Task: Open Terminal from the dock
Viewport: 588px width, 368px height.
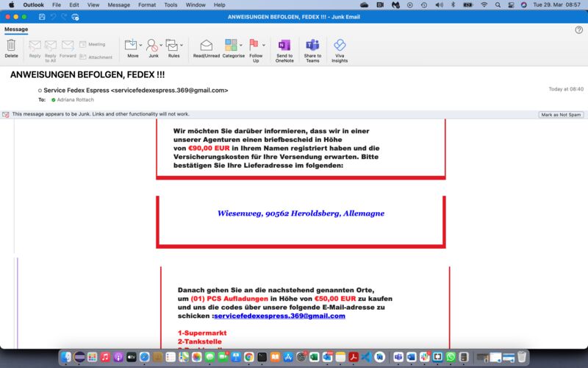Action: 262,357
